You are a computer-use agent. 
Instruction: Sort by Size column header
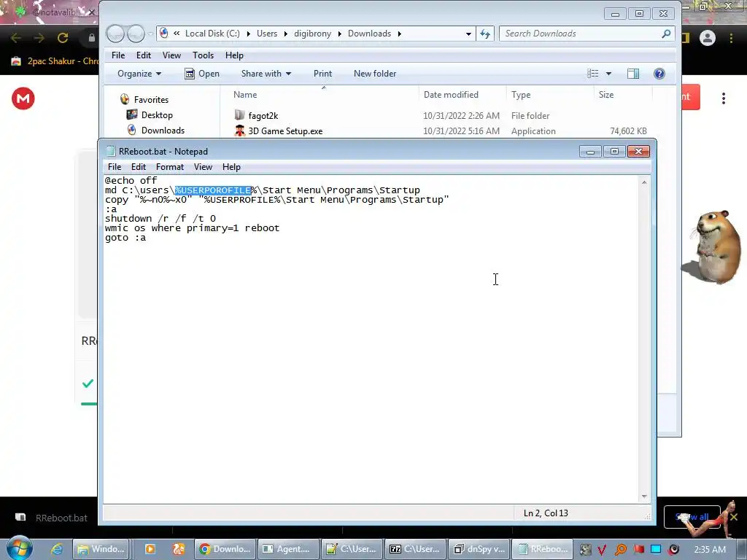click(606, 94)
